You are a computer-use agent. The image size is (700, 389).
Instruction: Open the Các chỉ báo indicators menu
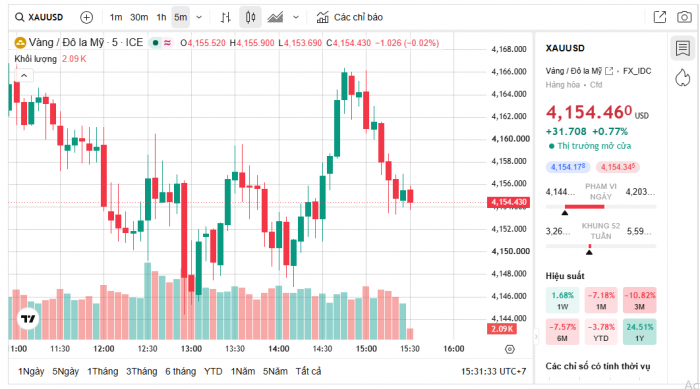(x=350, y=17)
